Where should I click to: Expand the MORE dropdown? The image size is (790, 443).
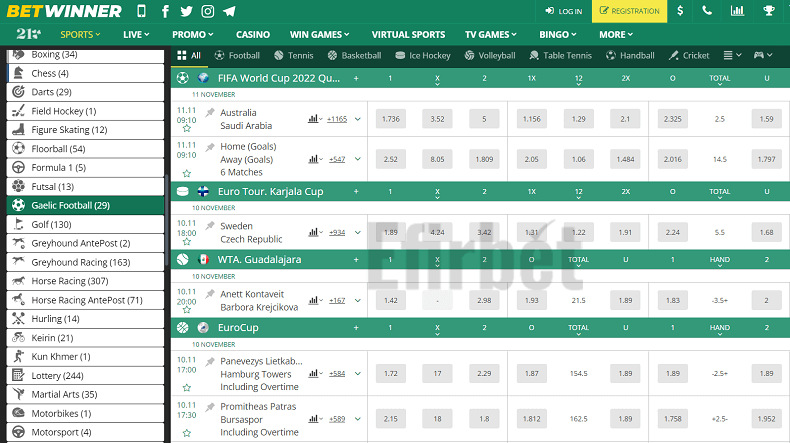pyautogui.click(x=616, y=34)
